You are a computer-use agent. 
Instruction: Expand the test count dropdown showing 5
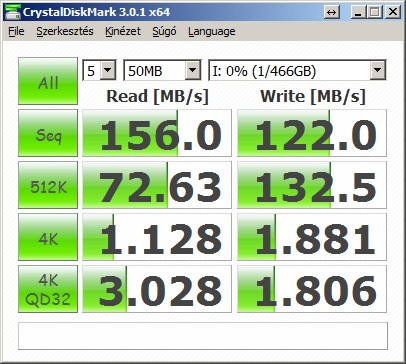click(x=99, y=70)
